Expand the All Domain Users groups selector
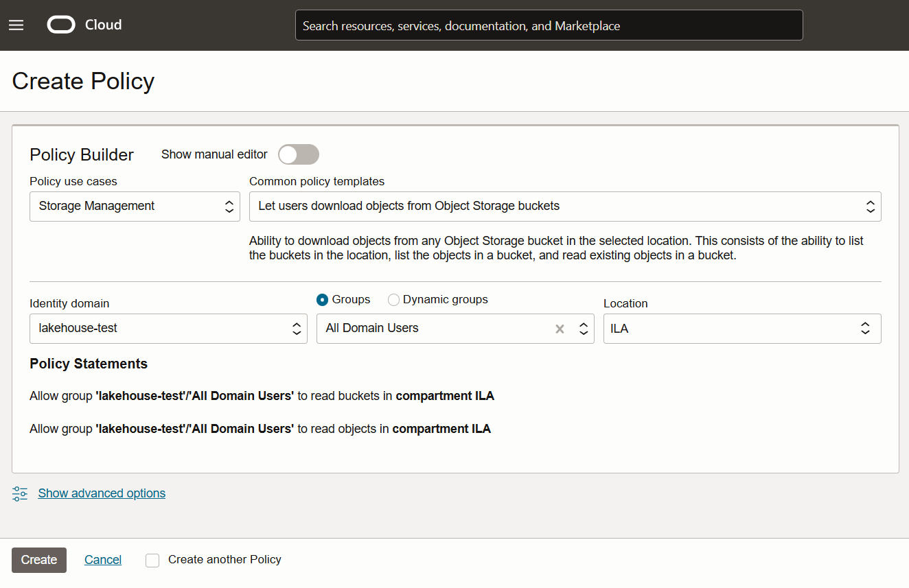 coord(583,329)
